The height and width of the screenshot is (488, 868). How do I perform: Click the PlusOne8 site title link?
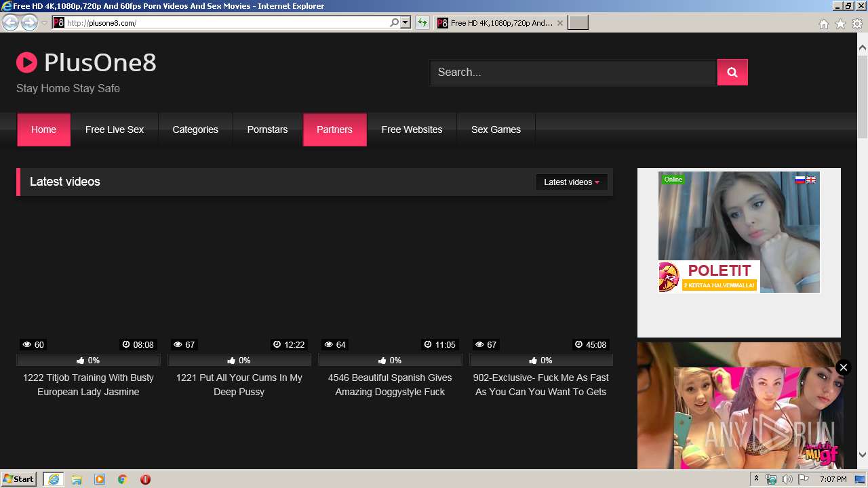(100, 63)
